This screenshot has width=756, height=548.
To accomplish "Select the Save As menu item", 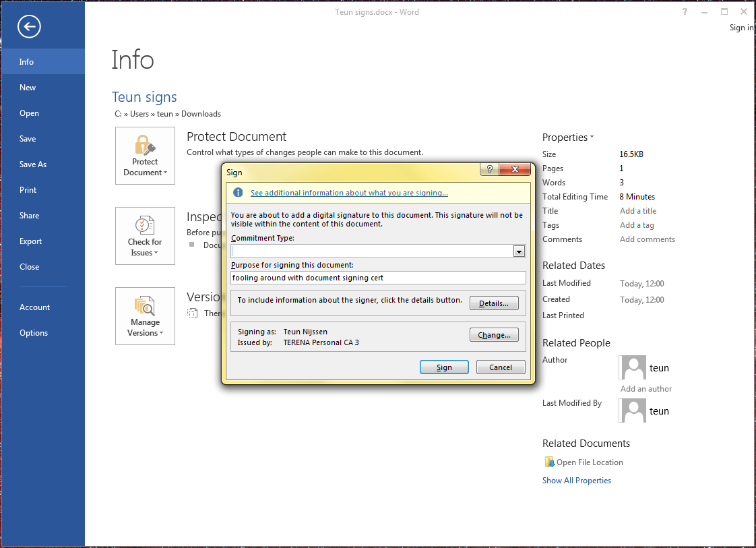I will (x=33, y=164).
